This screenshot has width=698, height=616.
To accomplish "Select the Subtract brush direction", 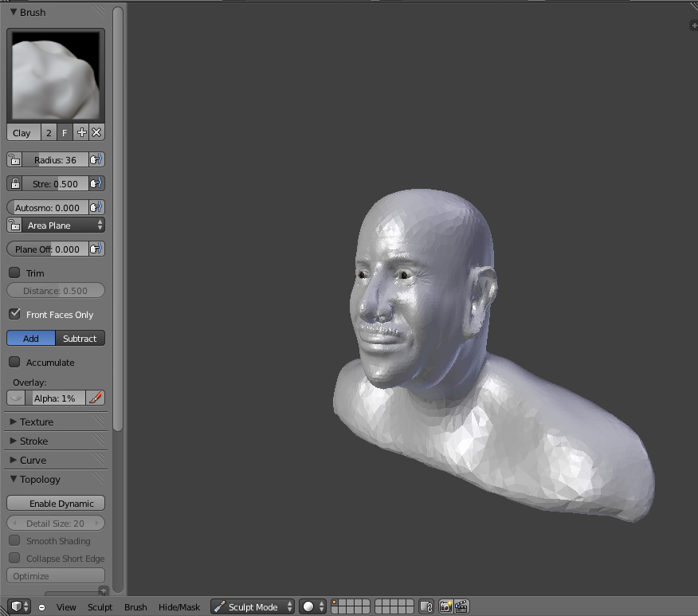I will click(x=80, y=339).
